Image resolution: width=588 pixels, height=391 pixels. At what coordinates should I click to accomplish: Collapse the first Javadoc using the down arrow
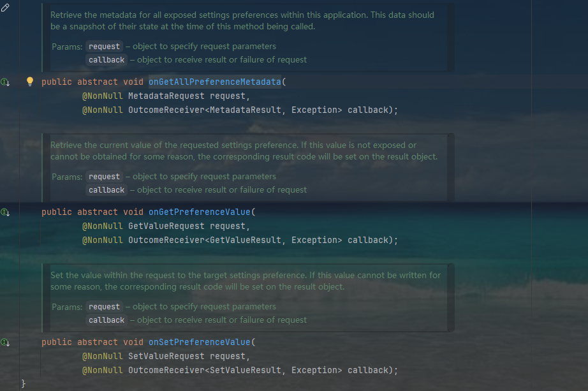click(8, 82)
